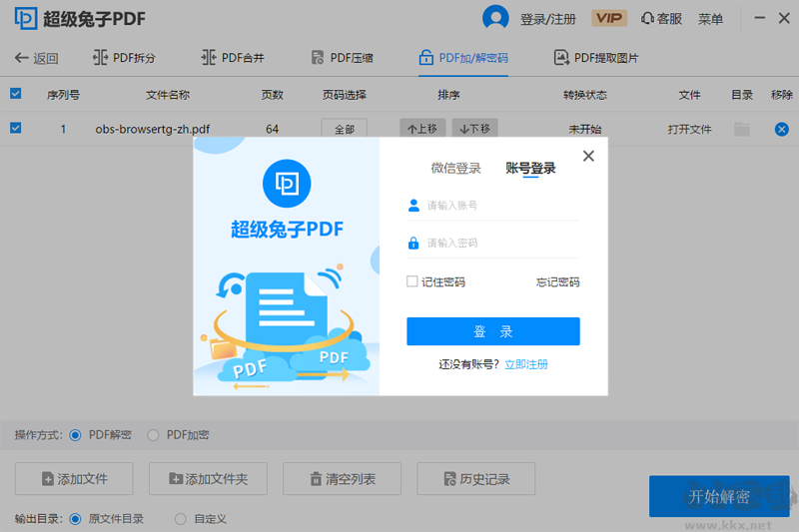Select the 账号登录 tab
Image resolution: width=799 pixels, height=532 pixels.
pos(530,168)
